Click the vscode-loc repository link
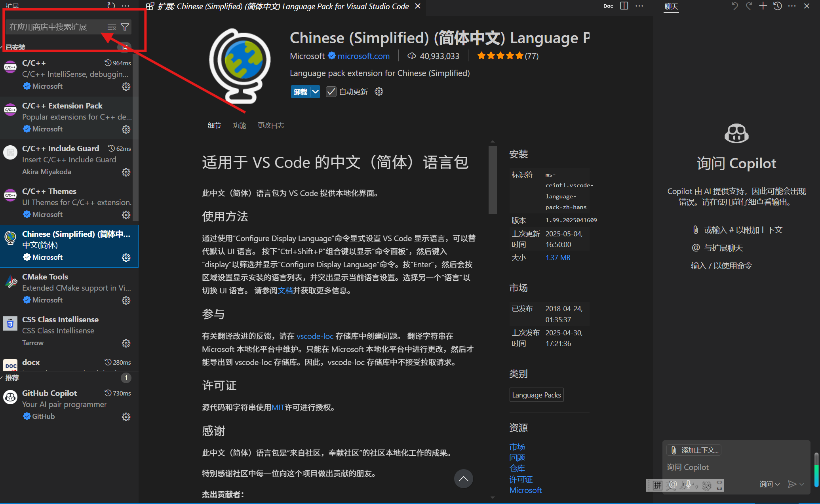820x504 pixels. pos(315,336)
